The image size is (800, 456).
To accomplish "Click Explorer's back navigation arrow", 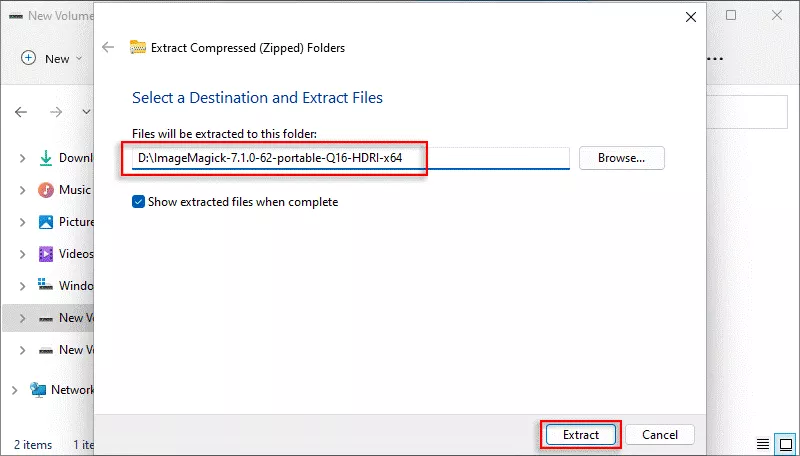I will point(21,112).
